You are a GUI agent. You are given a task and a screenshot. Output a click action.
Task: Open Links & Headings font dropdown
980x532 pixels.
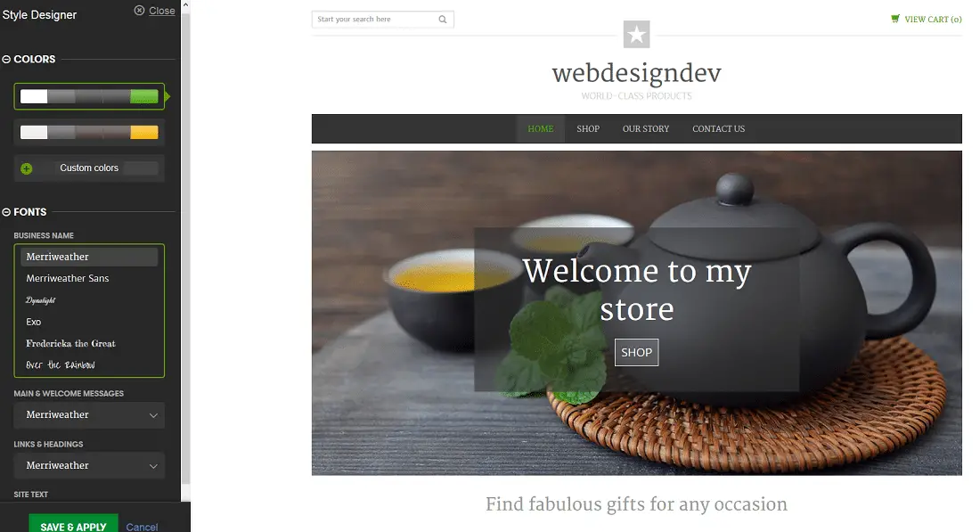click(89, 466)
